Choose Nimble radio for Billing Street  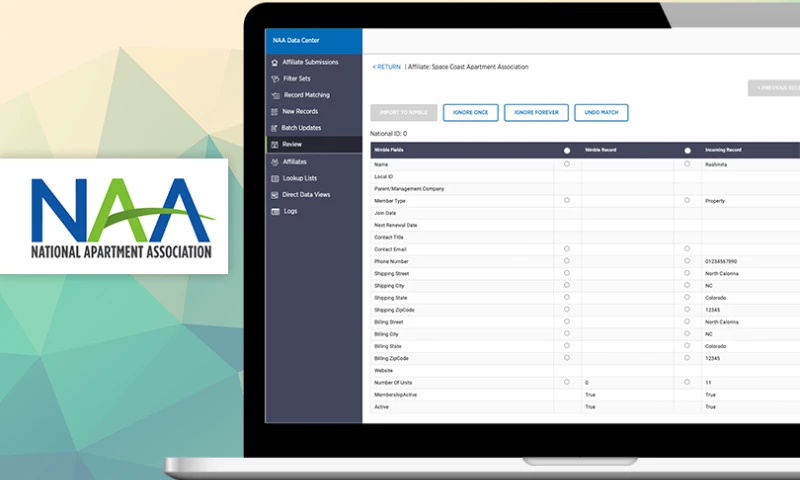click(567, 322)
